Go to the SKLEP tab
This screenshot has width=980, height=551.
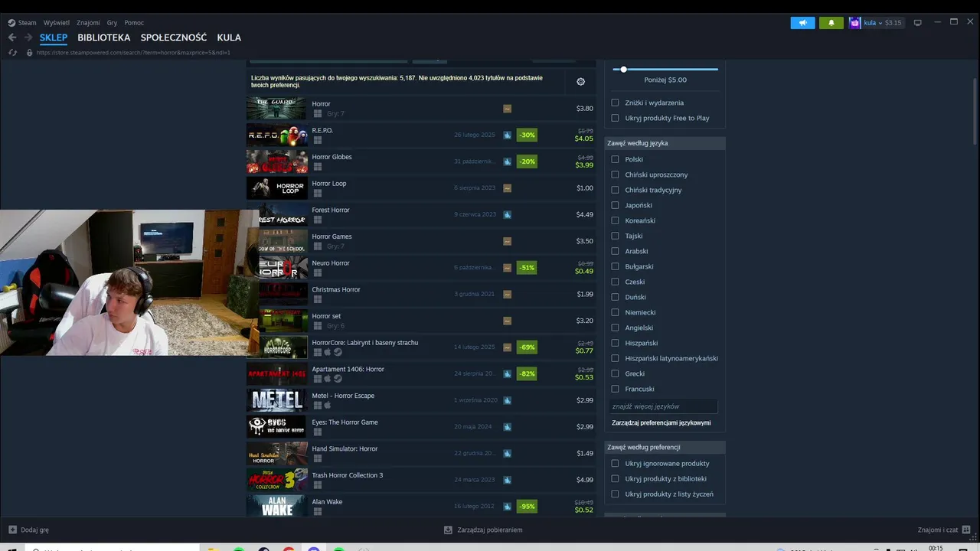click(54, 37)
